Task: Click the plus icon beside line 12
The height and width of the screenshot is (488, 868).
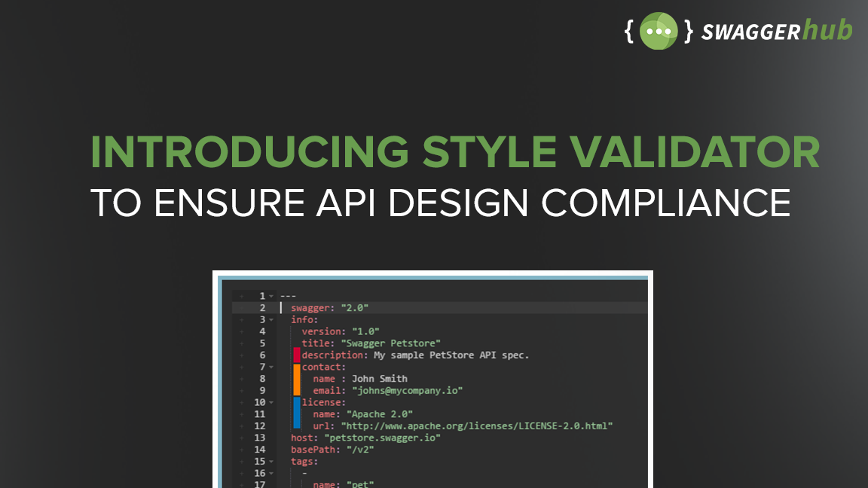Action: click(x=242, y=426)
